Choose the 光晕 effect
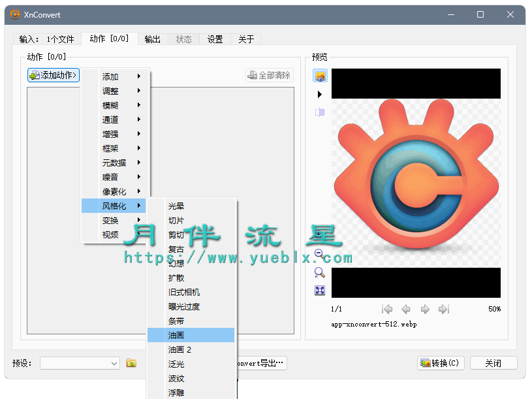The height and width of the screenshot is (399, 532). [x=191, y=206]
